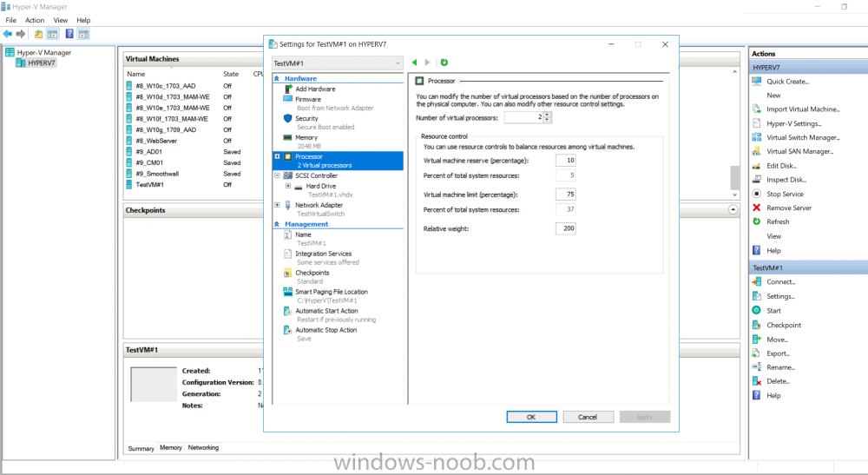Click Stop Service action
This screenshot has width=868, height=475.
785,194
